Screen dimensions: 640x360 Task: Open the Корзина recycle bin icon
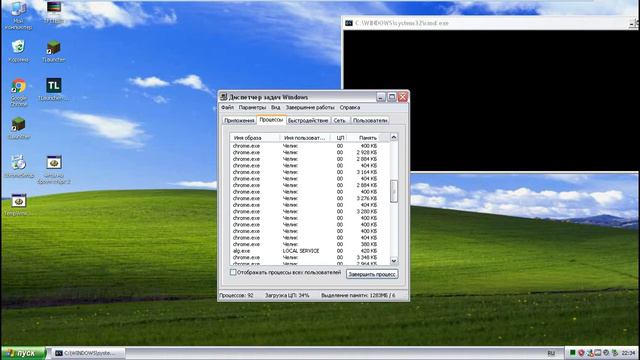click(18, 51)
